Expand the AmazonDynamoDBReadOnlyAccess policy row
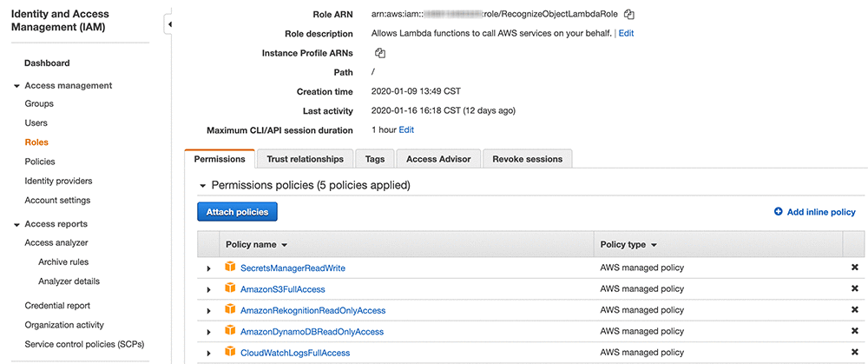 [x=208, y=332]
